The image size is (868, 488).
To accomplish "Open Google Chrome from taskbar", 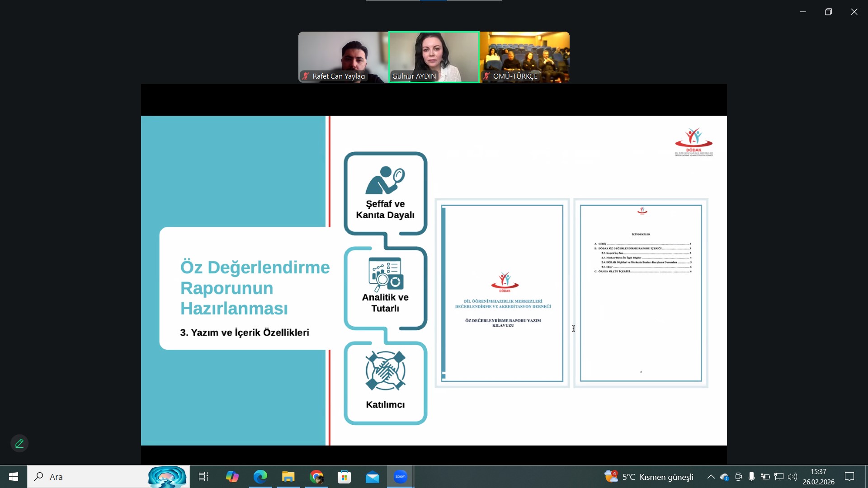I will 316,477.
